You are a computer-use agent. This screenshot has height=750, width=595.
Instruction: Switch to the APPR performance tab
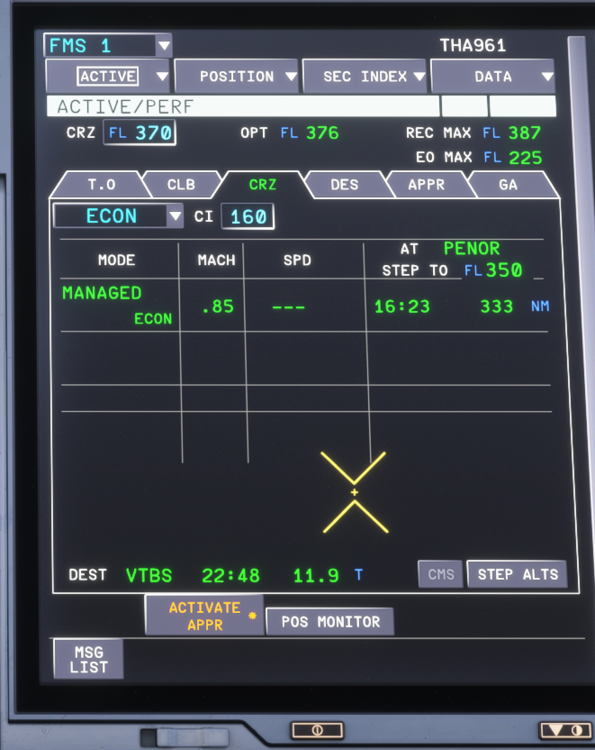click(426, 185)
